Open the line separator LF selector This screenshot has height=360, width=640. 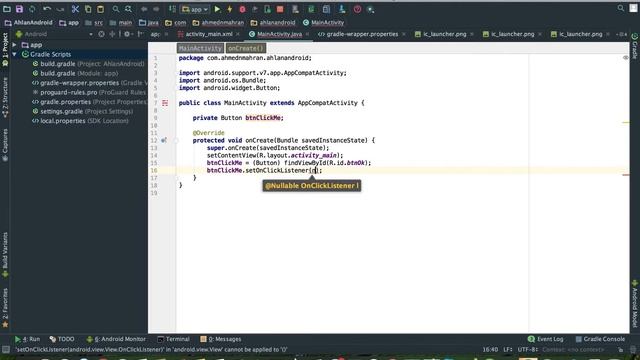(x=508, y=350)
